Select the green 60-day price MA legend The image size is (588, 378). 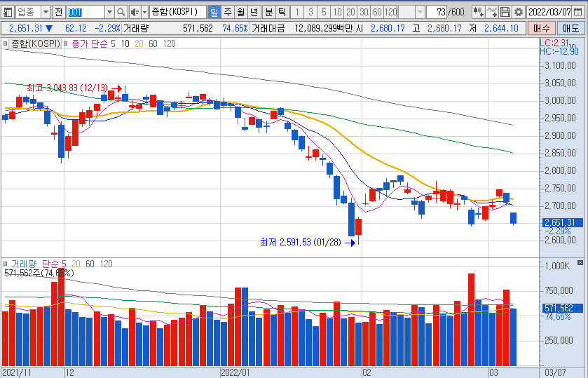click(153, 43)
